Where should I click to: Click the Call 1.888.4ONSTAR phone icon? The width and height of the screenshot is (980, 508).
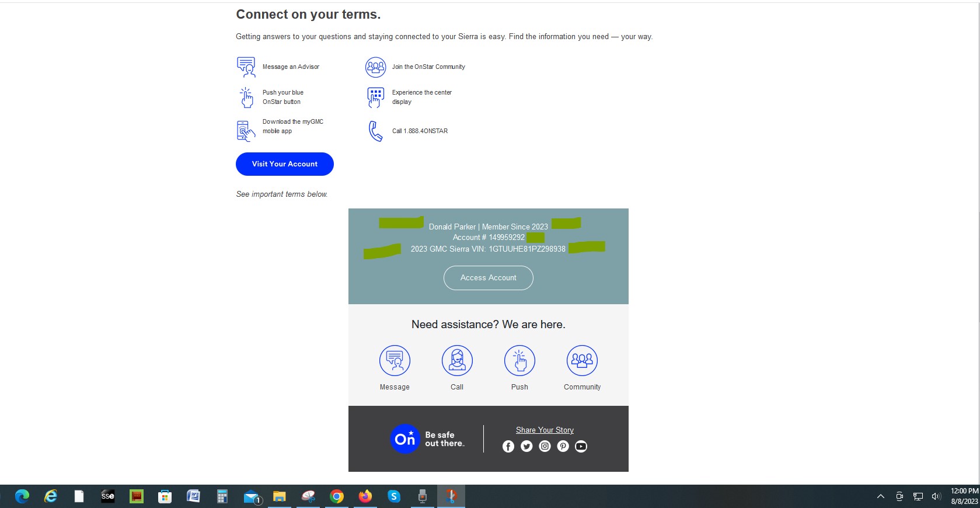coord(375,131)
